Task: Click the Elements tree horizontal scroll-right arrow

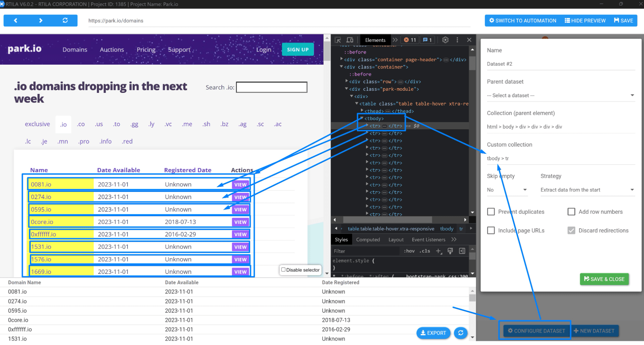Action: point(465,219)
